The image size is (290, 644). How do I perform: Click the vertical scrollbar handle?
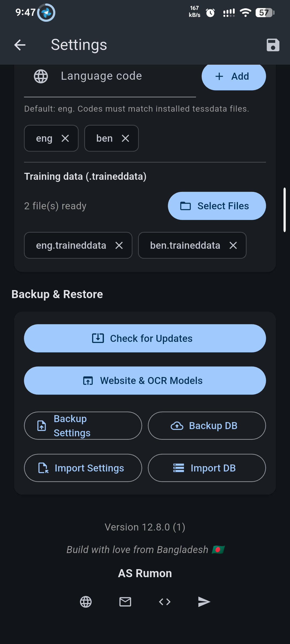click(x=284, y=210)
